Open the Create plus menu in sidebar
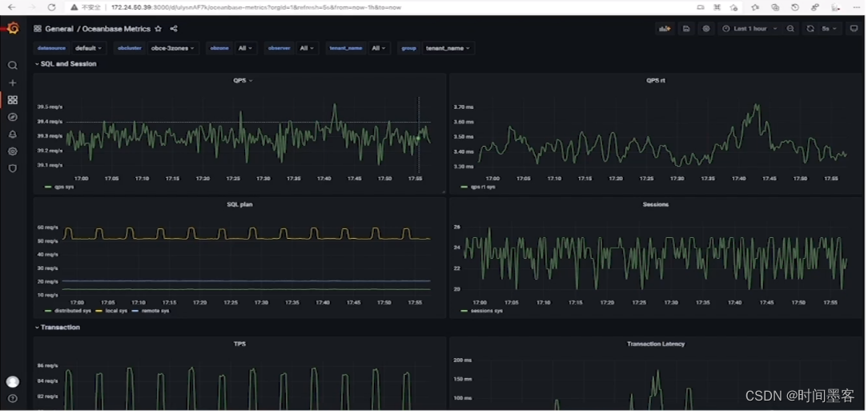 12,83
